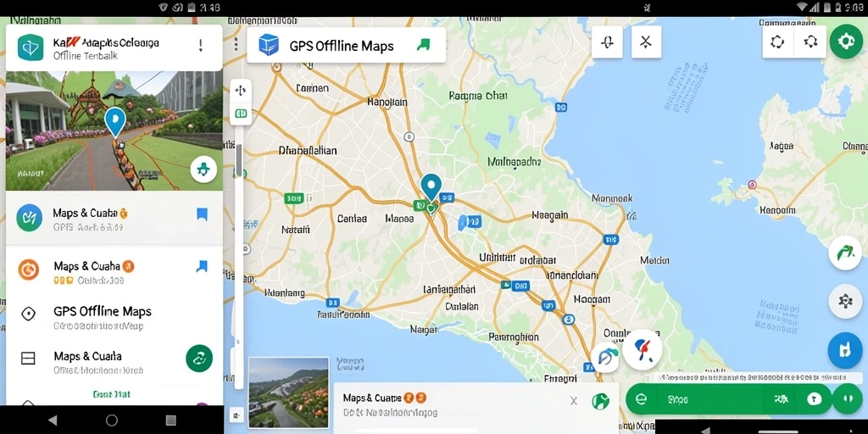Tap the green text link at bottom of list
Viewport: 868px width, 434px height.
[112, 395]
